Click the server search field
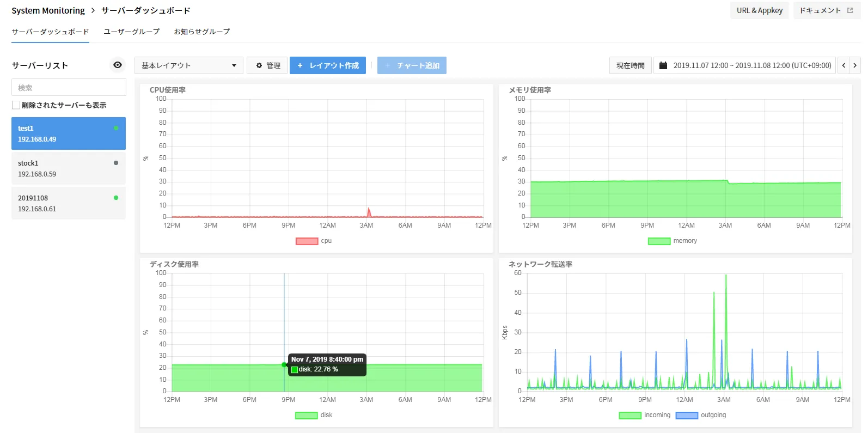 tap(69, 87)
